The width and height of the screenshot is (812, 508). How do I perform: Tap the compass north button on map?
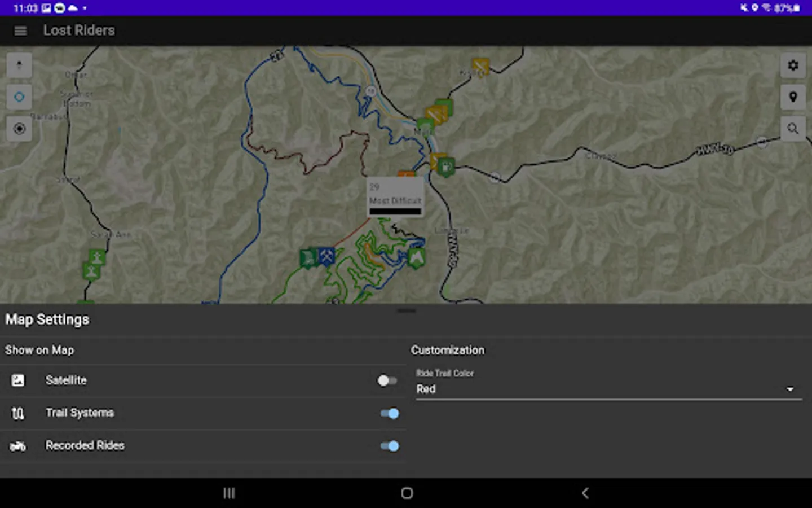(19, 65)
